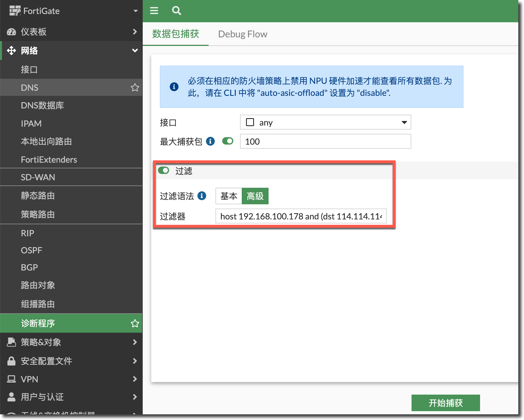Open 静态路由 menu item
The image size is (524, 420).
[71, 195]
